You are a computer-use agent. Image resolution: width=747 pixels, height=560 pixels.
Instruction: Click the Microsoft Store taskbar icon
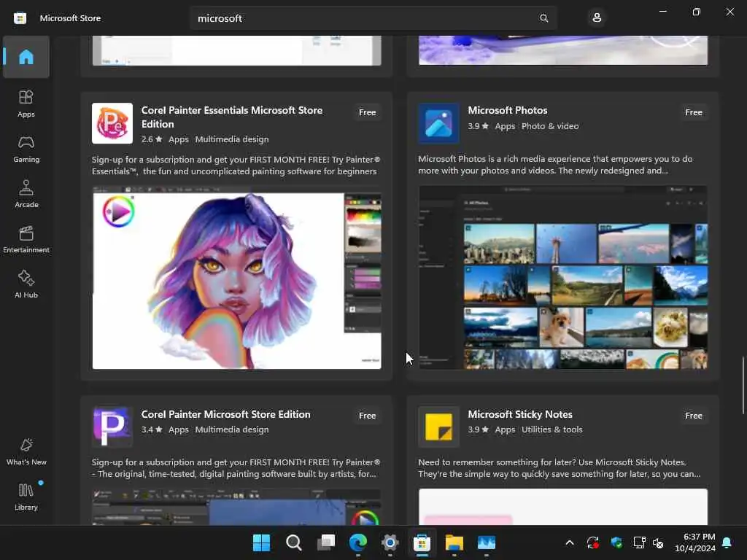422,542
